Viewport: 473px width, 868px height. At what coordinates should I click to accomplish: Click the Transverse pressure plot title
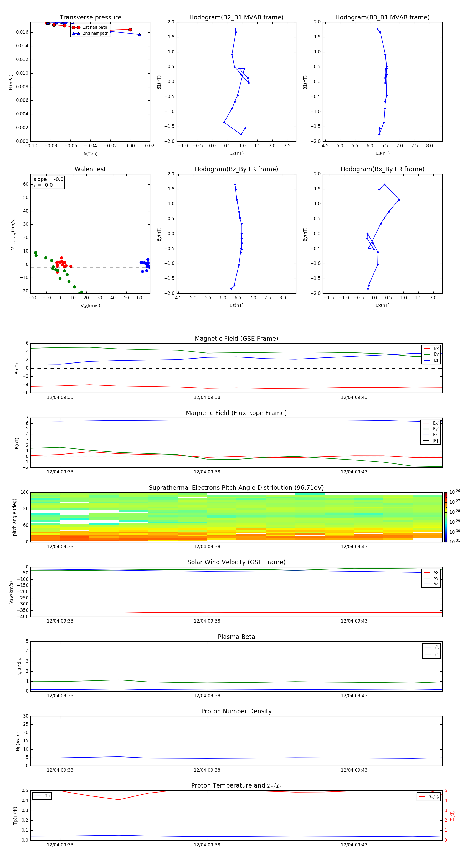[90, 18]
